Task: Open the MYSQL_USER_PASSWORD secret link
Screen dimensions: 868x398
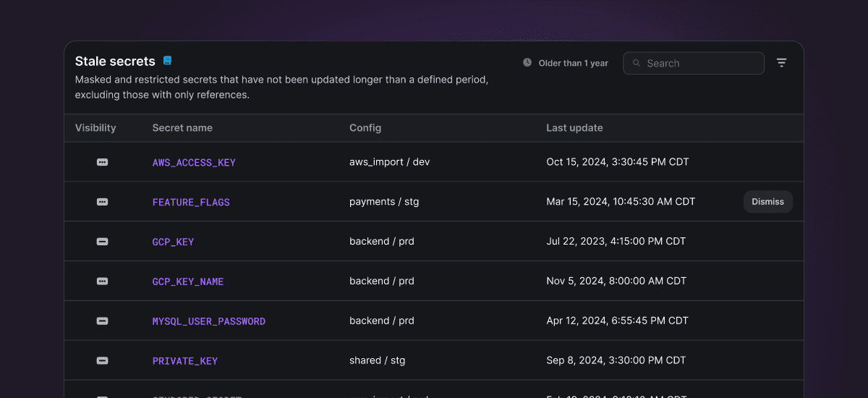Action: 209,321
